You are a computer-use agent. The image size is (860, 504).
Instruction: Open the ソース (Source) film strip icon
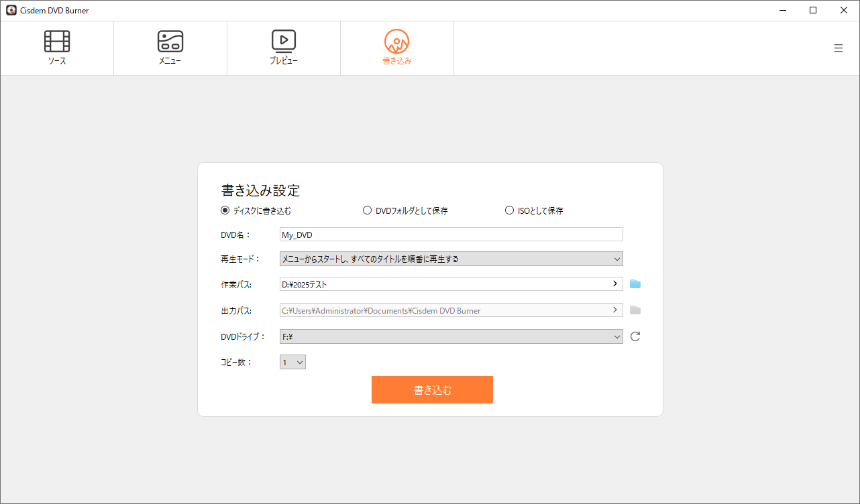coord(57,42)
